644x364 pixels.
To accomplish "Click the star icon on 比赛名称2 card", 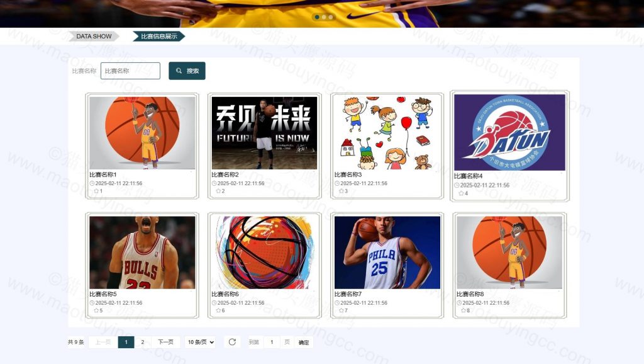I will coord(218,191).
